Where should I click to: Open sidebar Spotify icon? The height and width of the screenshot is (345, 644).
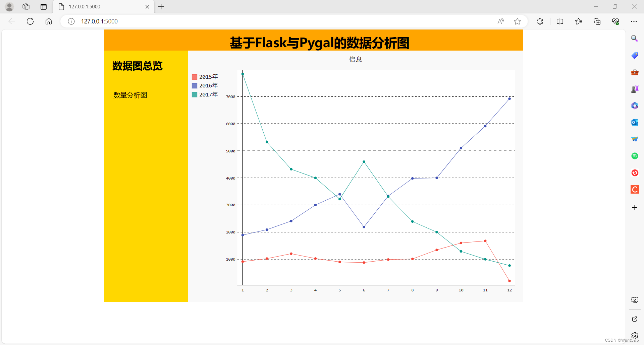[x=635, y=156]
